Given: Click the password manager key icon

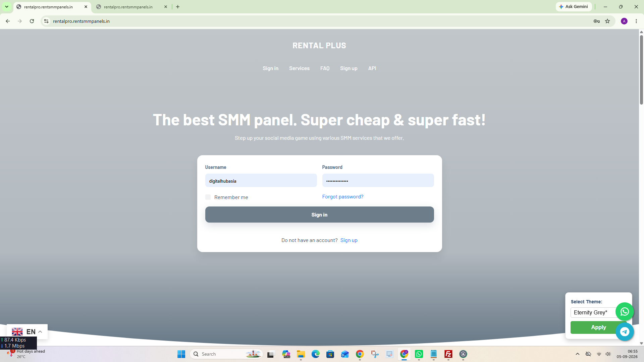Looking at the screenshot, I should (x=597, y=21).
